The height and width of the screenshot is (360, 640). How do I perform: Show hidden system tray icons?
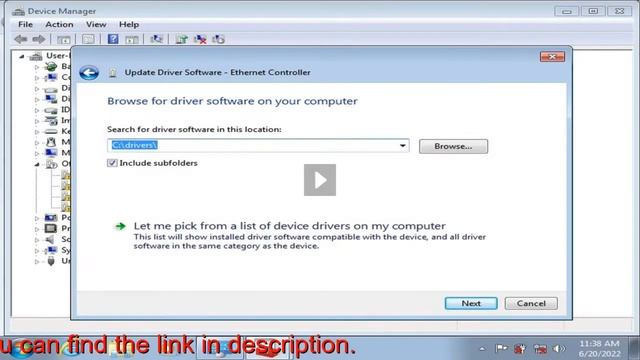[x=482, y=349]
